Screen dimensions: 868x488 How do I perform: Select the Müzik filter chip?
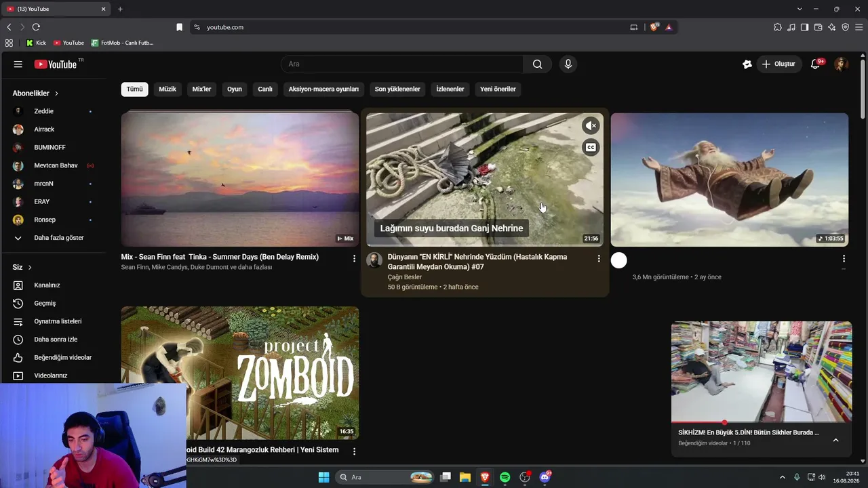click(167, 89)
